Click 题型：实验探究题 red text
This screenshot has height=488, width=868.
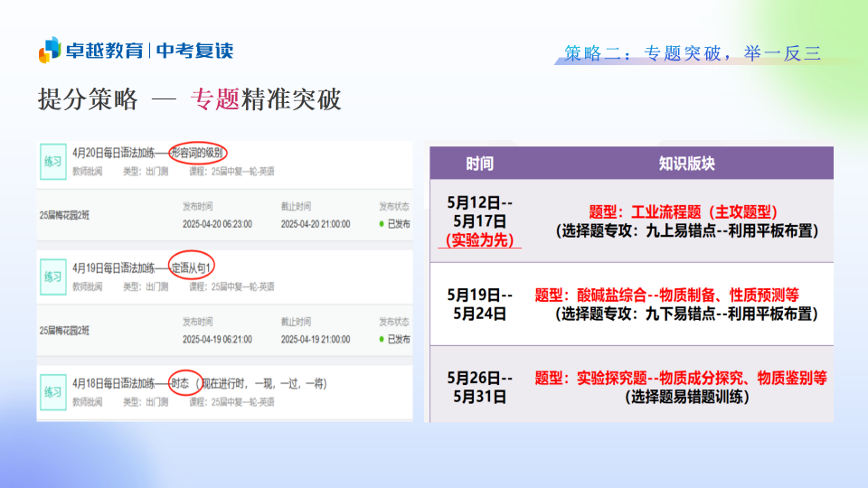681,378
